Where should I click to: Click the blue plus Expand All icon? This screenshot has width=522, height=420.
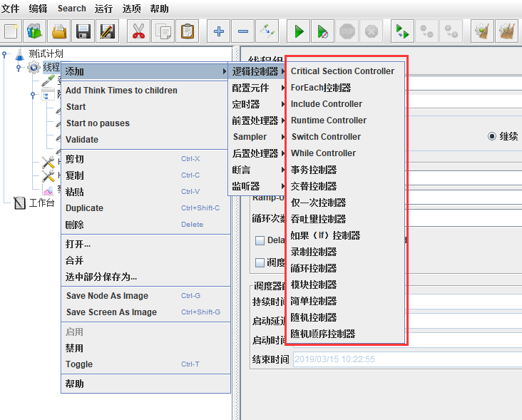[219, 31]
